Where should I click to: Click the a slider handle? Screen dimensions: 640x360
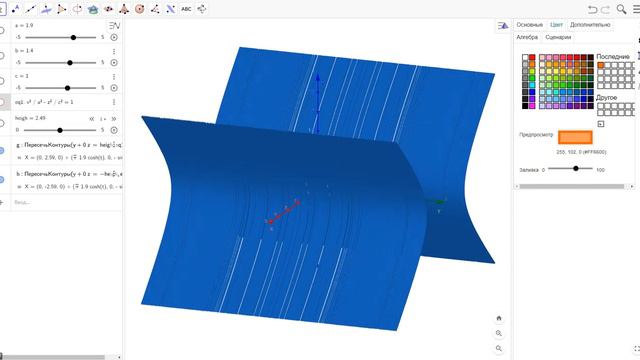(73, 38)
